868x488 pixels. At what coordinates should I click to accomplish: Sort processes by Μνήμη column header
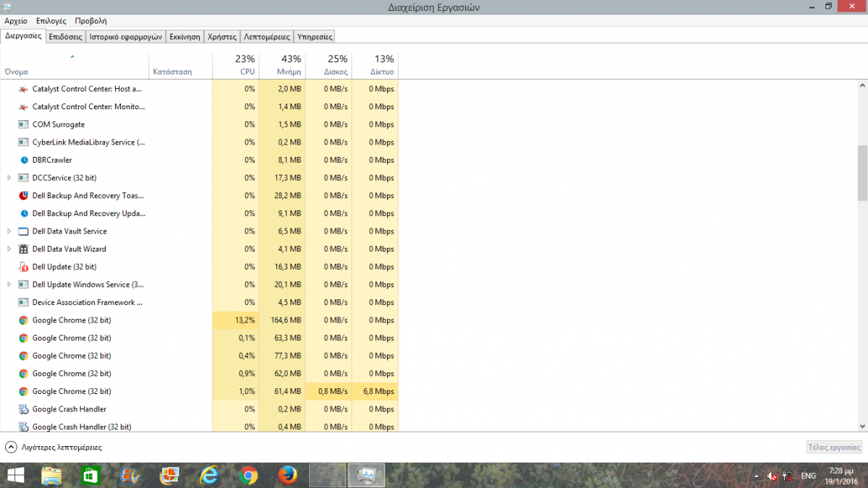point(282,65)
